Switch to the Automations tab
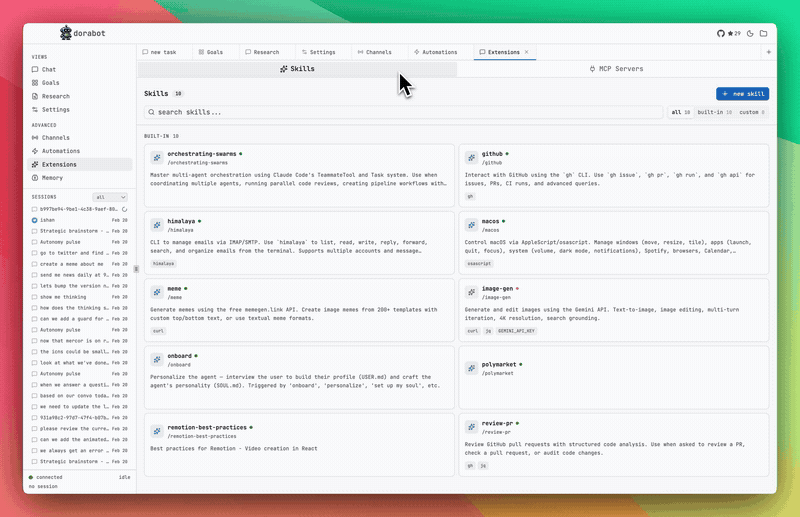Viewport: 800px width, 517px height. [440, 52]
